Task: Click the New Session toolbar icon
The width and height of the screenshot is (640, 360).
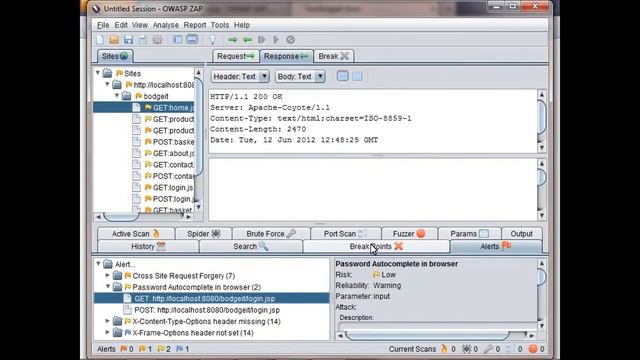Action: pyautogui.click(x=100, y=40)
